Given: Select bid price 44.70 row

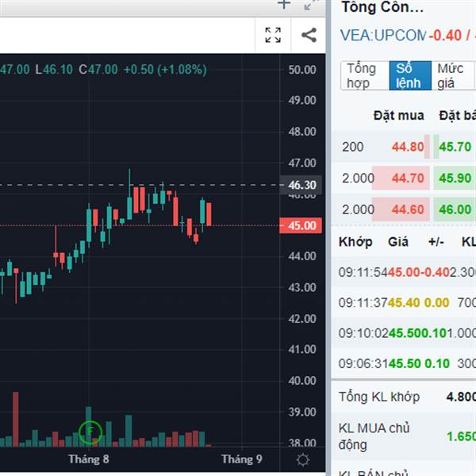Looking at the screenshot, I should [x=407, y=178].
